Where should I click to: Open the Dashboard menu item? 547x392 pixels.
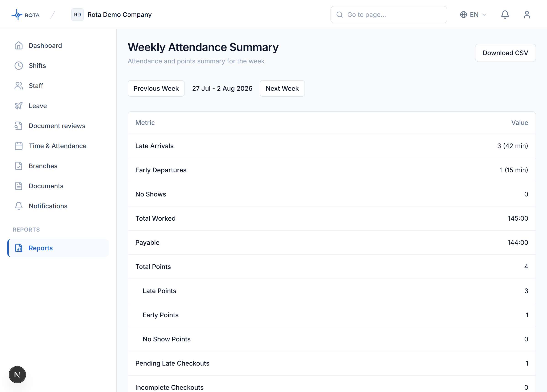pos(58,46)
